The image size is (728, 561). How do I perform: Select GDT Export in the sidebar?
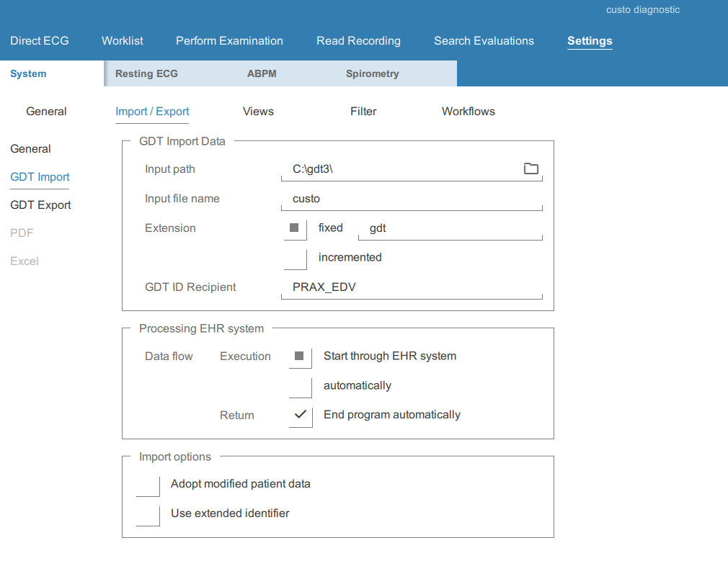tap(40, 205)
